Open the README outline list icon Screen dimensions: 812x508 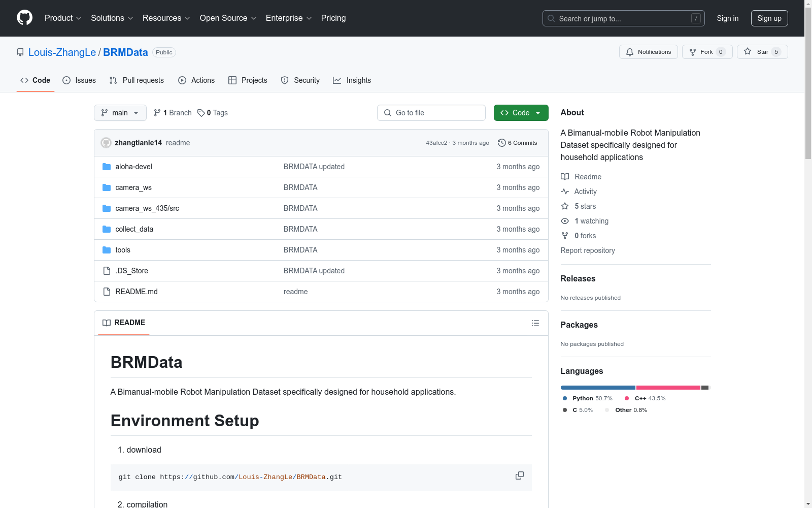point(535,323)
